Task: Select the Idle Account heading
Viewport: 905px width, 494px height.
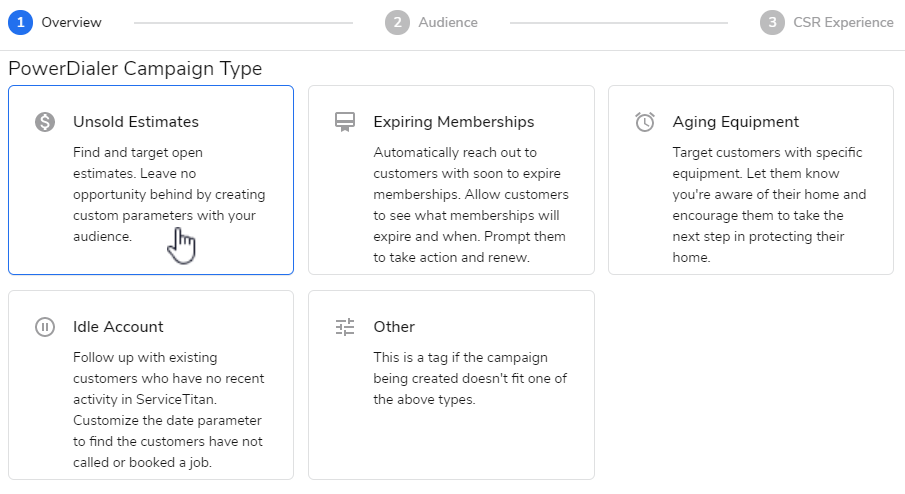Action: click(x=118, y=327)
